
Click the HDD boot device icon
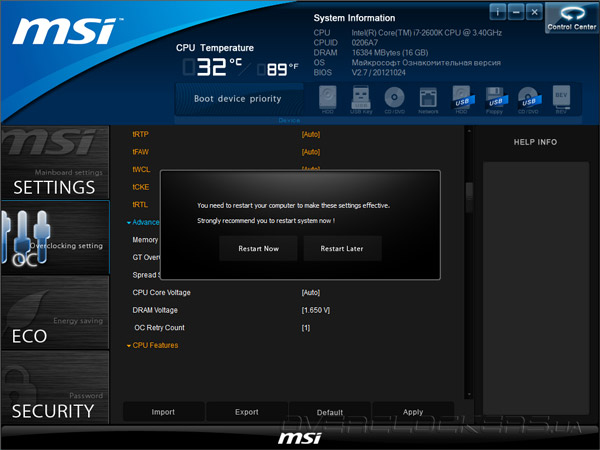click(328, 99)
